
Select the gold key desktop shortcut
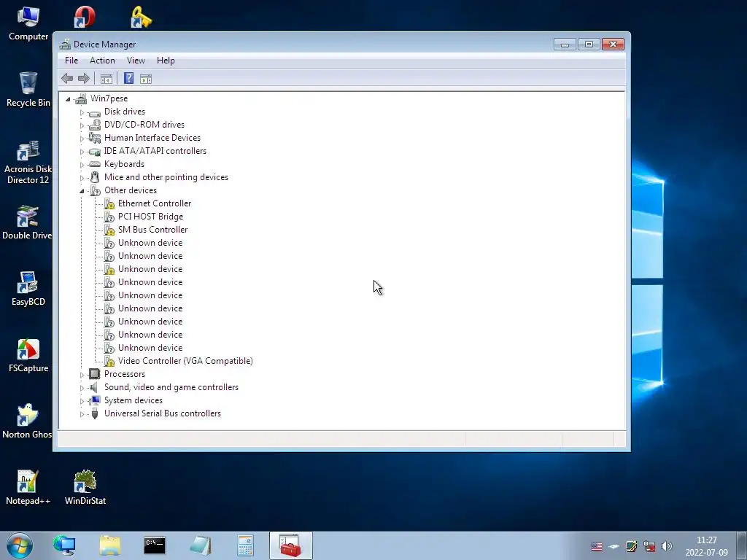(141, 17)
